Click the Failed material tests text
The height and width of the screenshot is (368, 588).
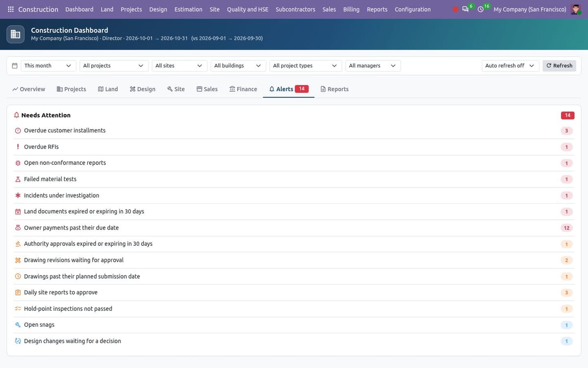[x=50, y=179]
